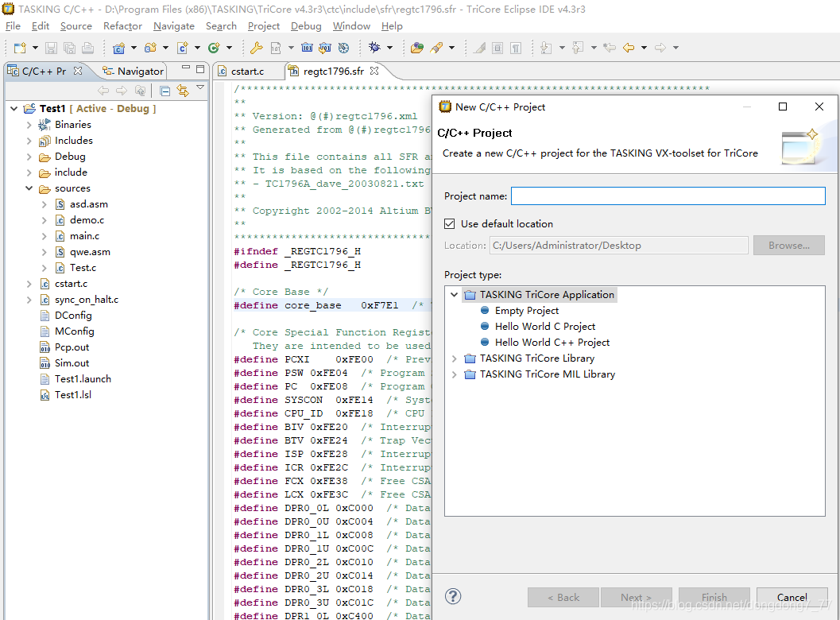
Task: Expand TASKING TriCore Library node
Action: pos(455,358)
